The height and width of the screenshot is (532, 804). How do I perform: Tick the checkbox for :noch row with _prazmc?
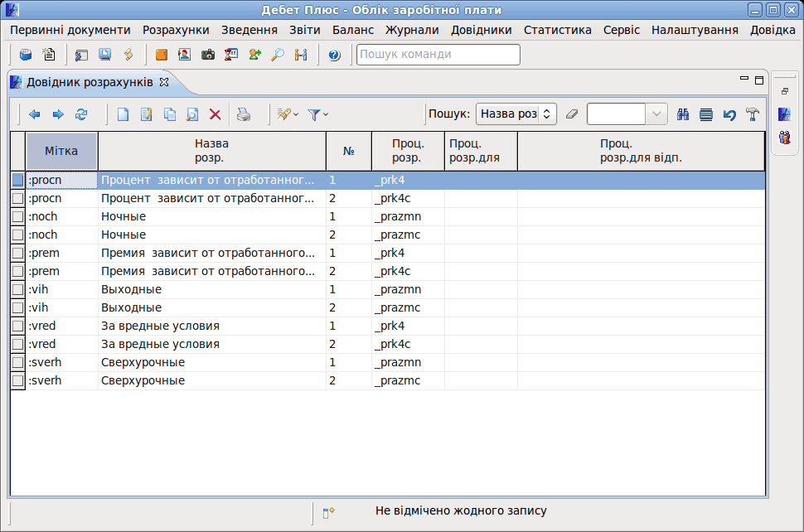18,235
